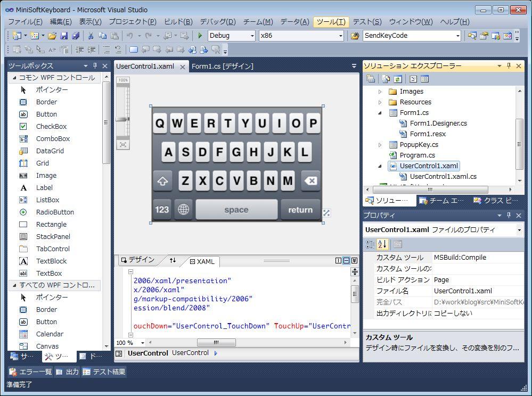Select the CheckBox control in the toolbox
This screenshot has height=396, width=532.
[x=51, y=126]
